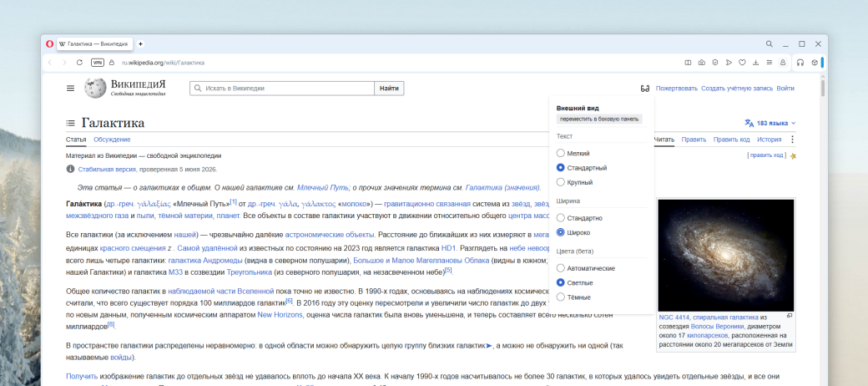Open the войды link

point(121,358)
